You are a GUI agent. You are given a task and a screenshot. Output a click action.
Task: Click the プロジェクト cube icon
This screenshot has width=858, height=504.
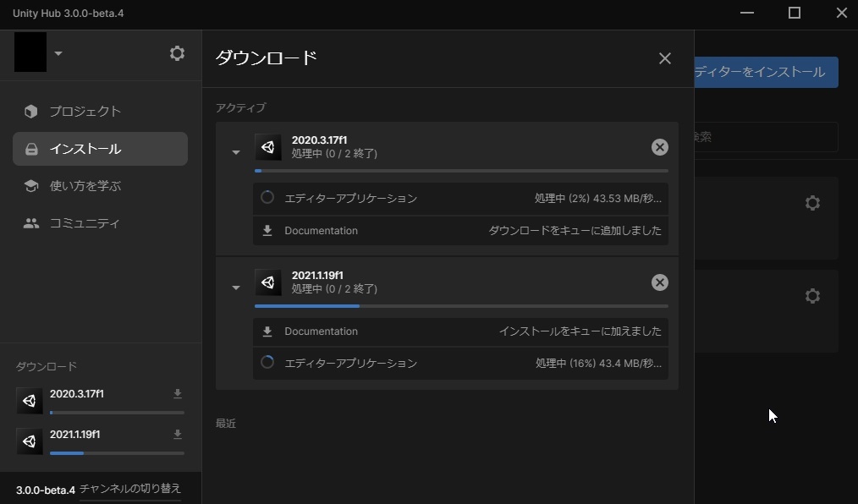(31, 111)
